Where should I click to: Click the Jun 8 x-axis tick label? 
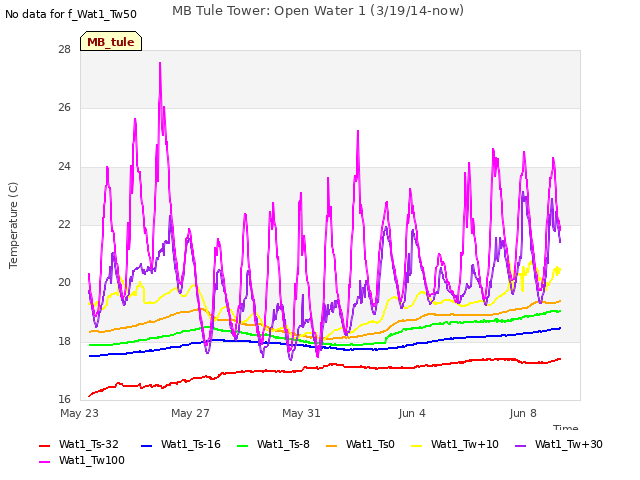pos(523,413)
